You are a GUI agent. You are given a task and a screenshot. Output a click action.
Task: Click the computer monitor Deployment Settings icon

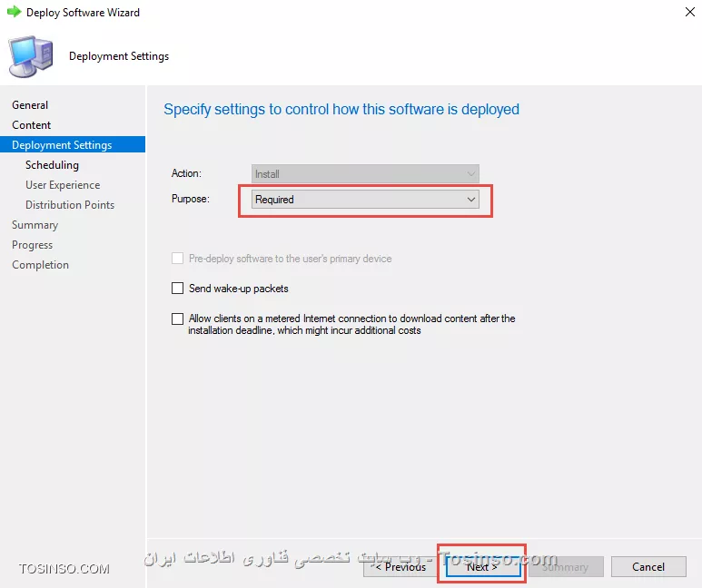(31, 57)
